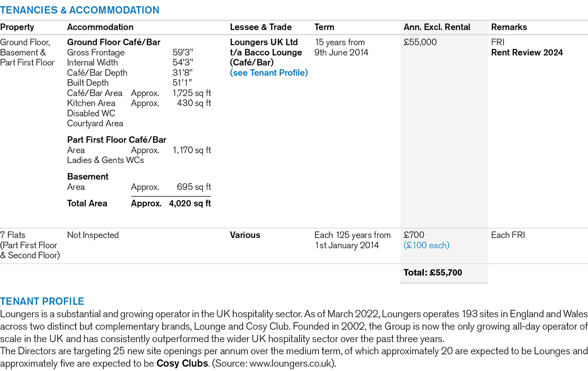Select the 'Loungers UK Ltd' lessee name

(264, 43)
